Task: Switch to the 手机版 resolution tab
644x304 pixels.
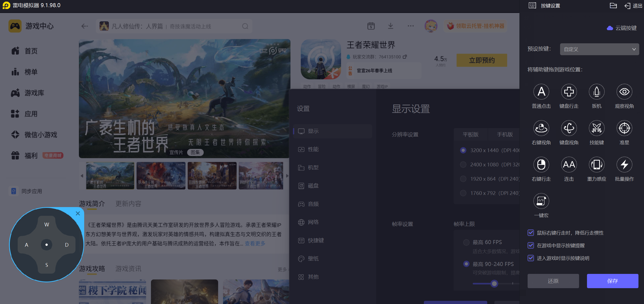Action: 504,134
